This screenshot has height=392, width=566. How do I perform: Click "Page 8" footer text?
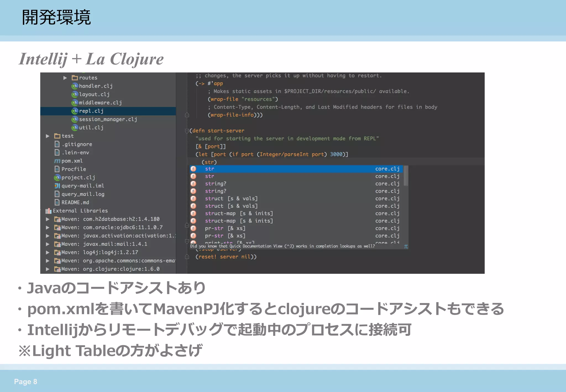pos(25,382)
